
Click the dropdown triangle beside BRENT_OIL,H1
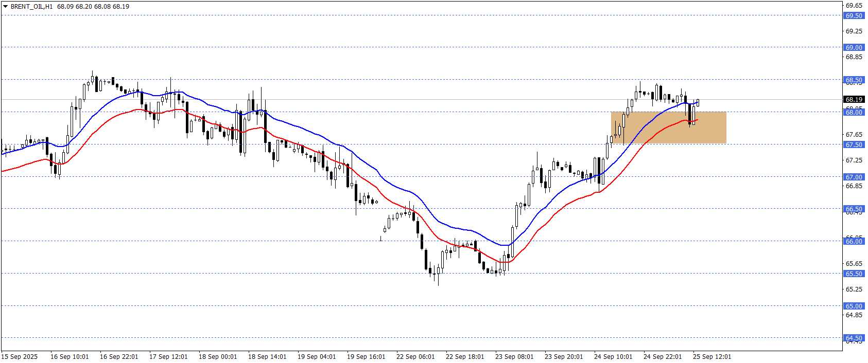pos(5,7)
